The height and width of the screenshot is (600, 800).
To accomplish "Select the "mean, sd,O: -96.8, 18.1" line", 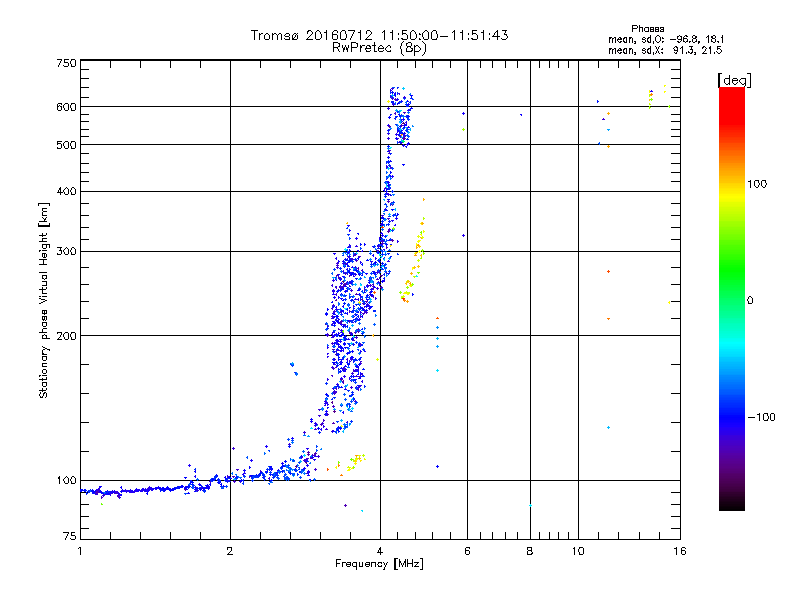I will 666,39.
